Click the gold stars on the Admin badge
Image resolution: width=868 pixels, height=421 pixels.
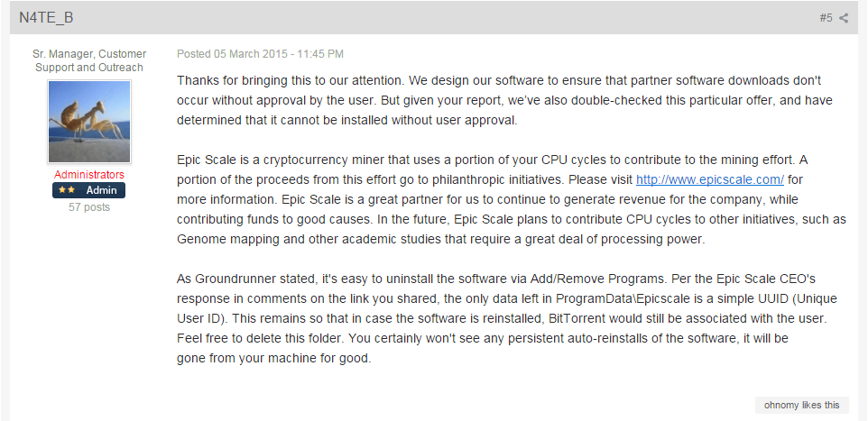click(67, 190)
